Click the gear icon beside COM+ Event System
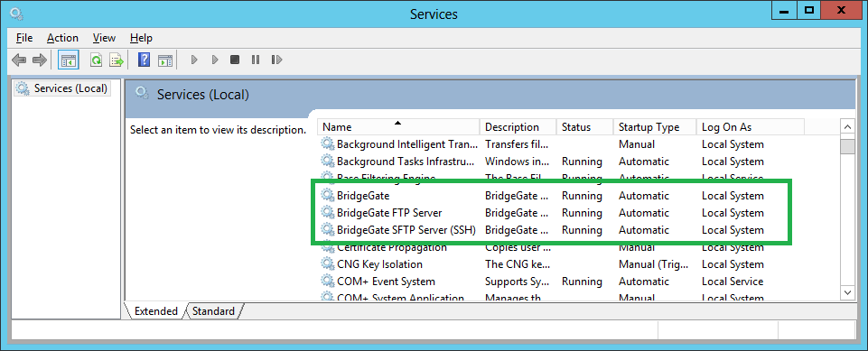This screenshot has height=351, width=868. pos(328,282)
